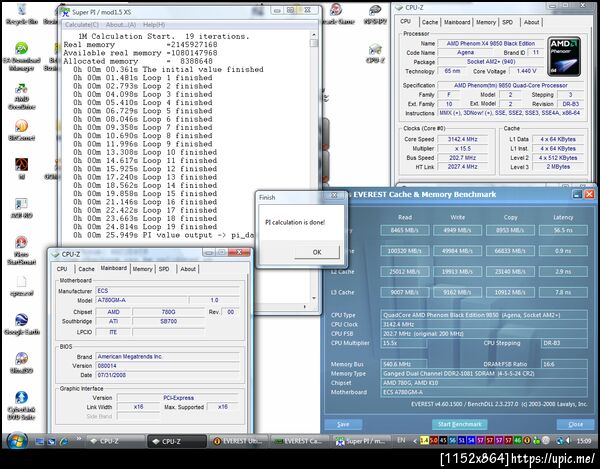Screen dimensions: 600x469
Task: Open the CyberLink DVD Suite icon
Action: 20,397
